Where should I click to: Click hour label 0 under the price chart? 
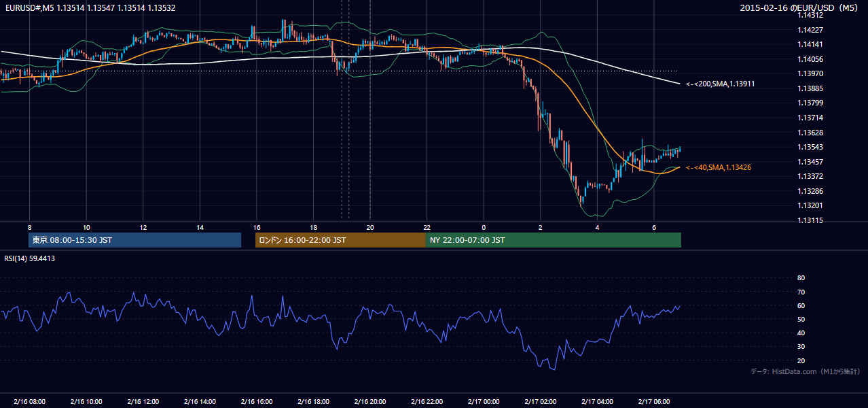(x=484, y=227)
